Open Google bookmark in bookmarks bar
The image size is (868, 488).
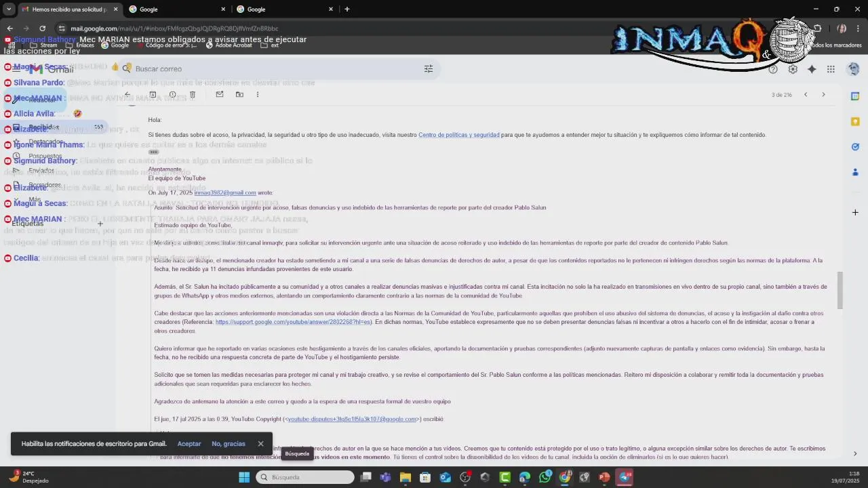[x=115, y=45]
